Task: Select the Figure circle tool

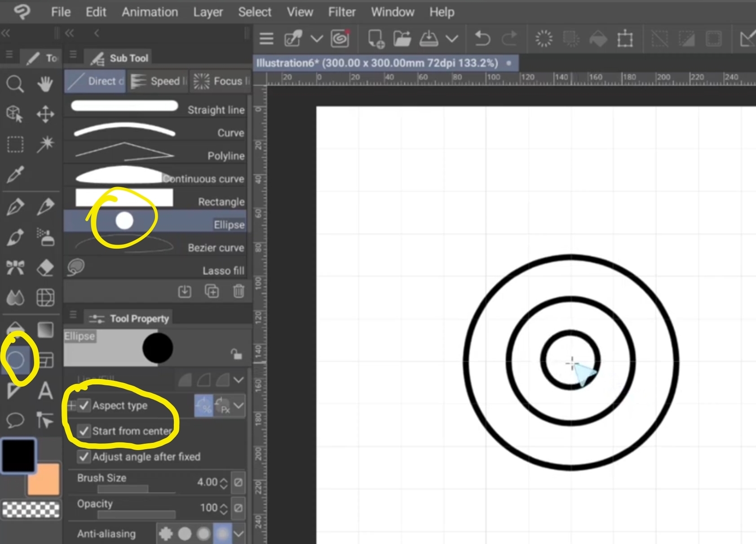Action: coord(16,360)
